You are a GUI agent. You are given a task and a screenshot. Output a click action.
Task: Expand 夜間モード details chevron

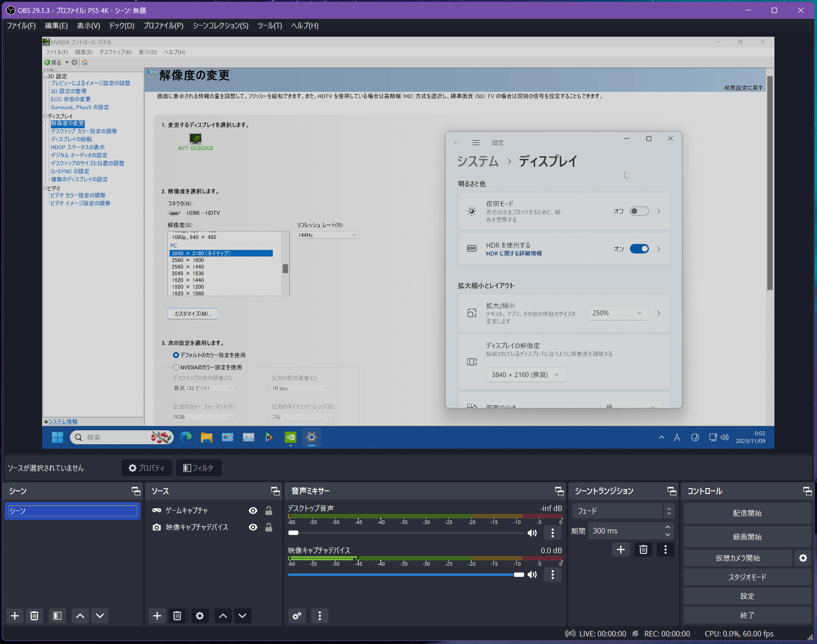[x=658, y=211]
